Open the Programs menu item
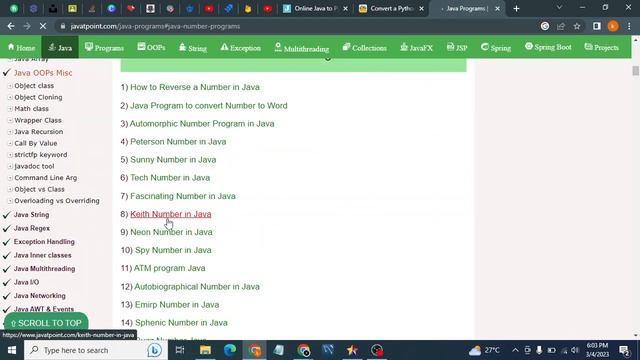 (x=104, y=47)
